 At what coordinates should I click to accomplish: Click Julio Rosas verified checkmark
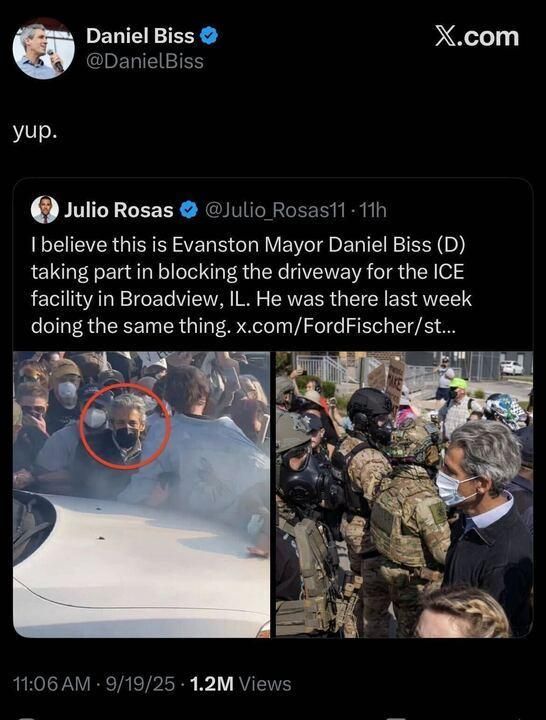[189, 210]
